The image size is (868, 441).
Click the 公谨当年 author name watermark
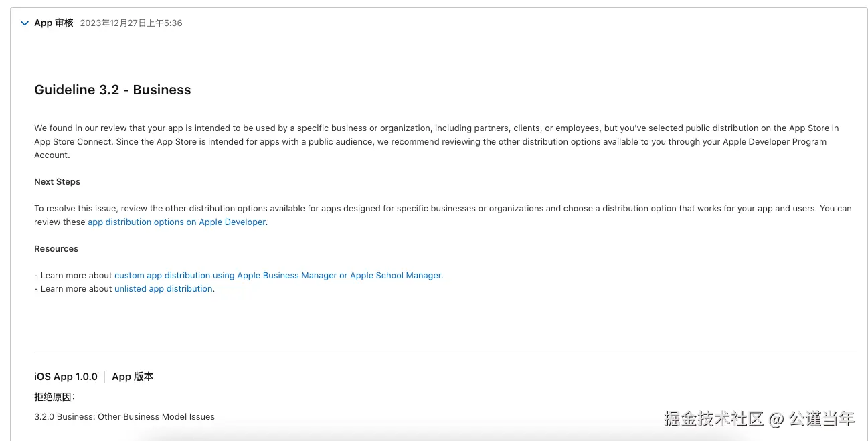point(822,419)
